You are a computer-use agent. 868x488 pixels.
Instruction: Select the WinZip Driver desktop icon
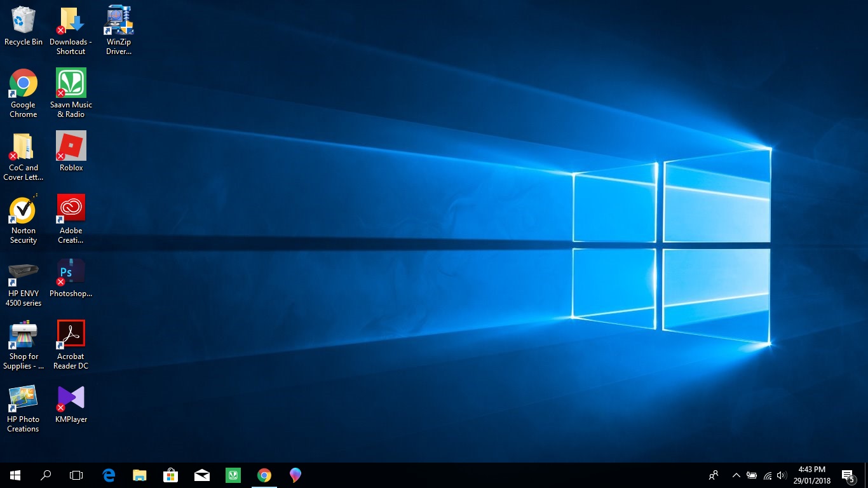(119, 30)
